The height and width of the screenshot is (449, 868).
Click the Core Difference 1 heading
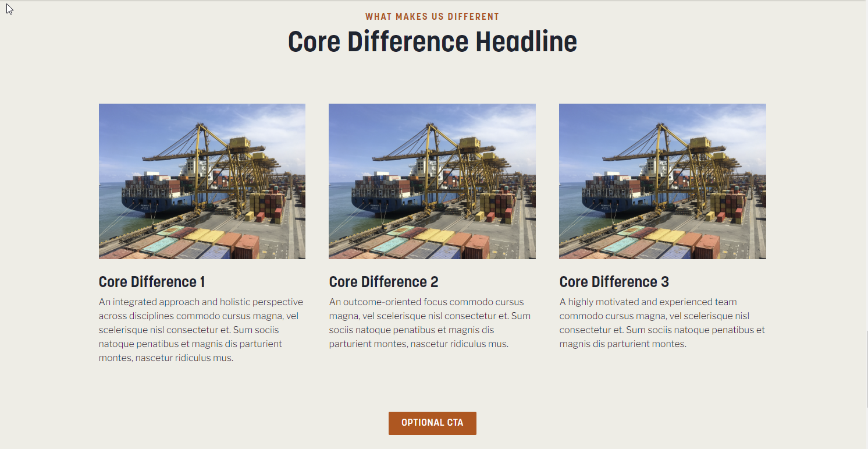tap(152, 282)
